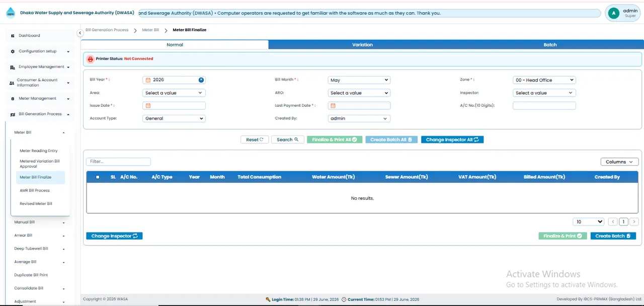Viewport: 644px width, 306px height.
Task: Expand the Arrear Bill submenu
Action: pos(63,236)
